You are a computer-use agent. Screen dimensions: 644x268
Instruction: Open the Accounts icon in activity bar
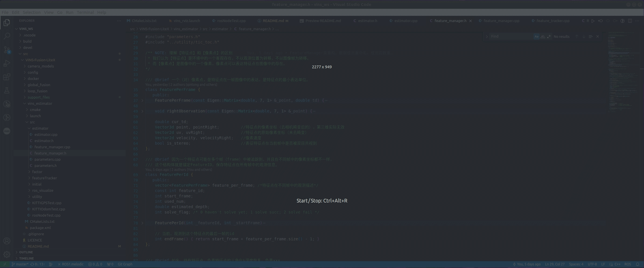click(x=7, y=241)
